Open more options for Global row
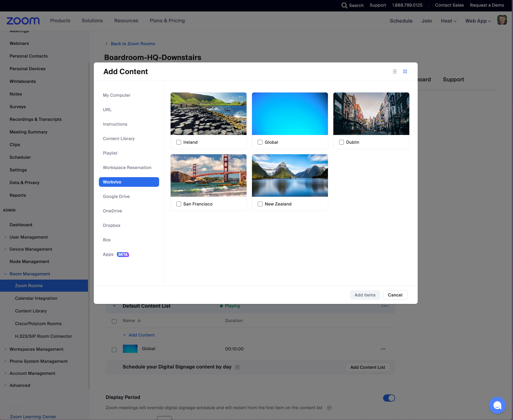 383,349
